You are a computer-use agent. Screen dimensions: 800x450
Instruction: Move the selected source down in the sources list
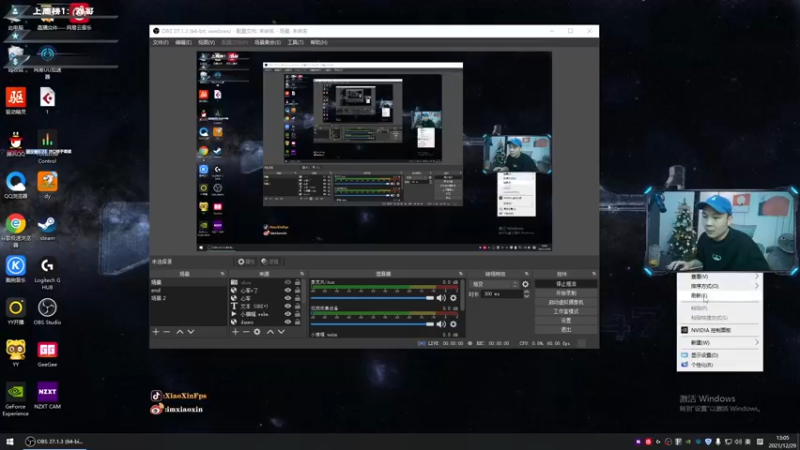[x=281, y=332]
